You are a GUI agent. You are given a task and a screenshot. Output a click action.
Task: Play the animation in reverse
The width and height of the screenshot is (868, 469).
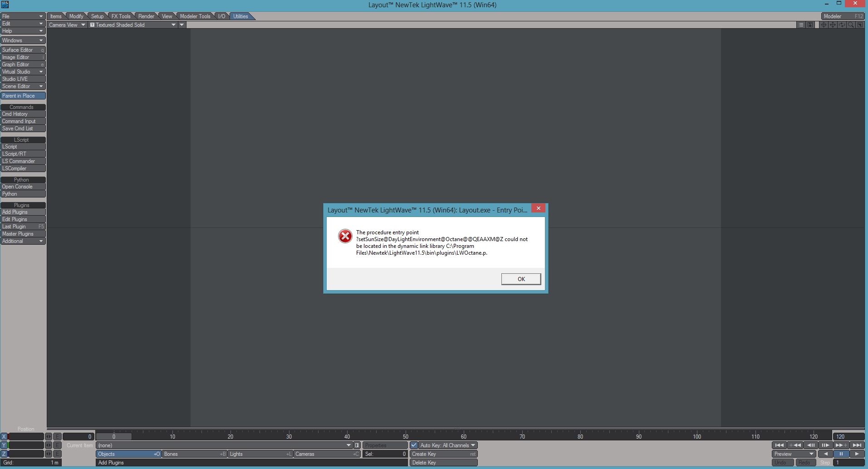point(826,454)
